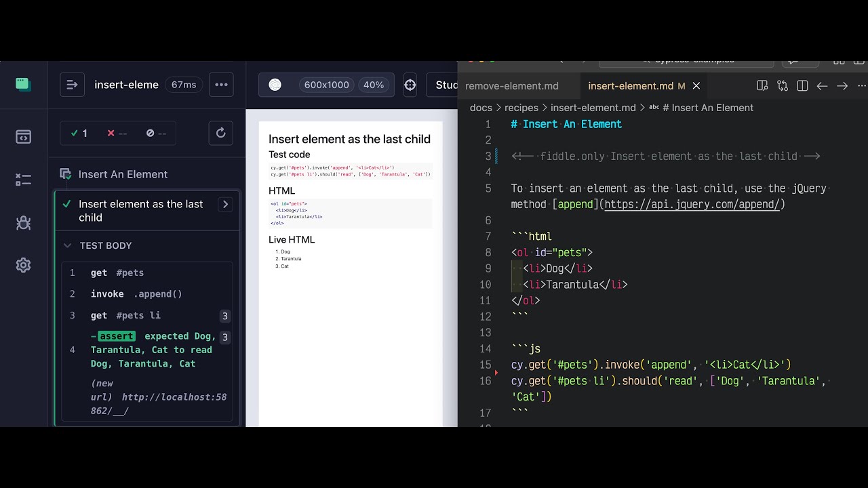Open the jQuery append URL link in the editor

[x=692, y=204]
